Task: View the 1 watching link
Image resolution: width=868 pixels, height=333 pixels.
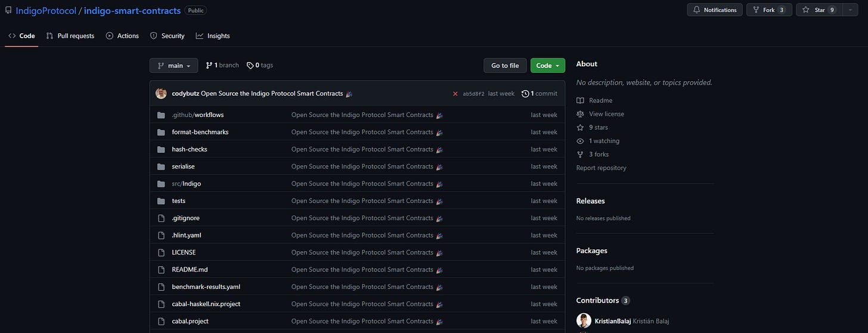Action: (x=598, y=141)
